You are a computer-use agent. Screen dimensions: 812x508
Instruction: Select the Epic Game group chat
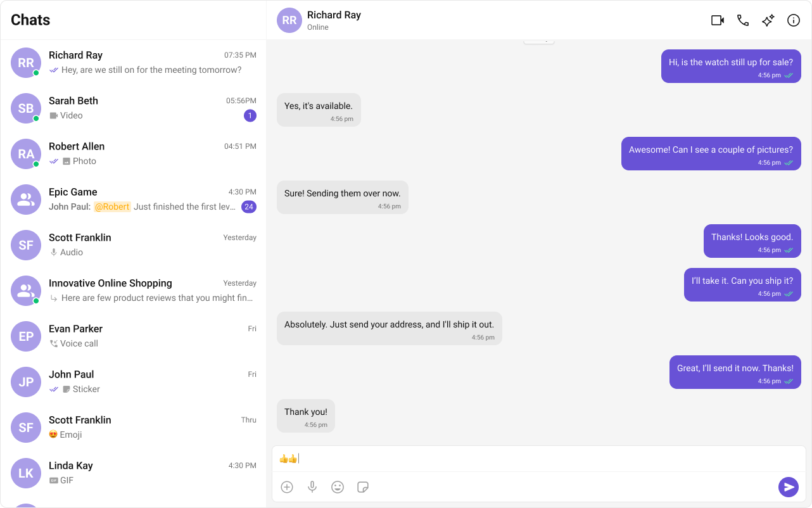(x=133, y=200)
